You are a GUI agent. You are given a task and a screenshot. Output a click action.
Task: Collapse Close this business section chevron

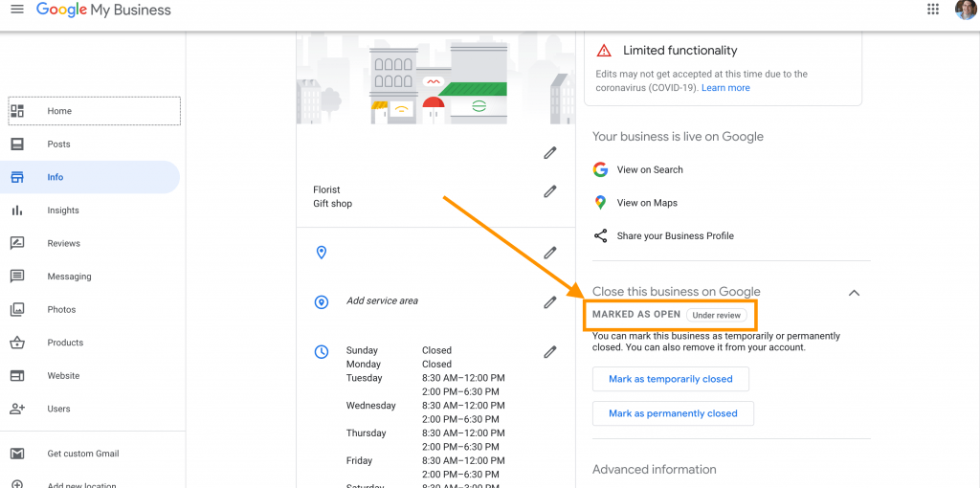point(854,293)
